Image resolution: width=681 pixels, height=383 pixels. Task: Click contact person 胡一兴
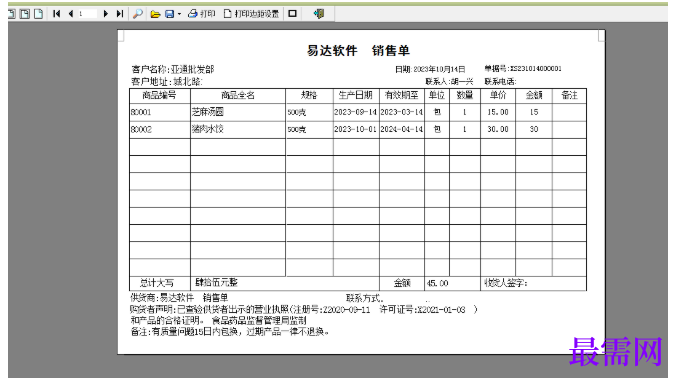tap(462, 81)
